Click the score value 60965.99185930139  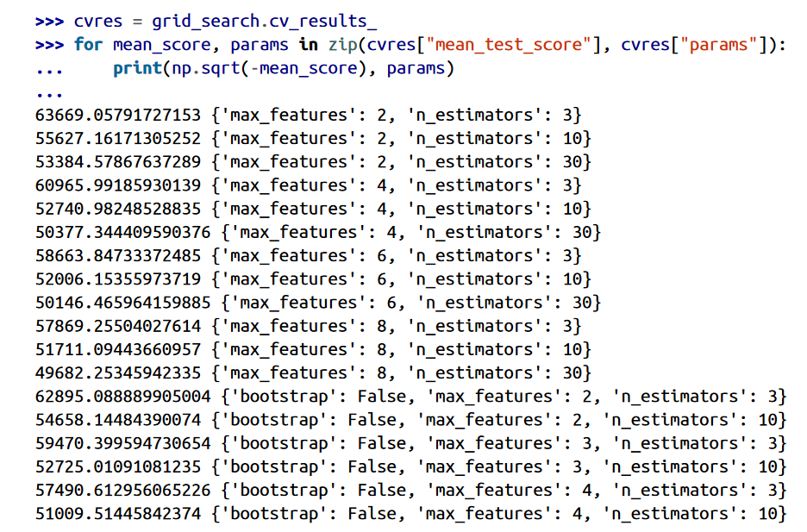point(118,185)
